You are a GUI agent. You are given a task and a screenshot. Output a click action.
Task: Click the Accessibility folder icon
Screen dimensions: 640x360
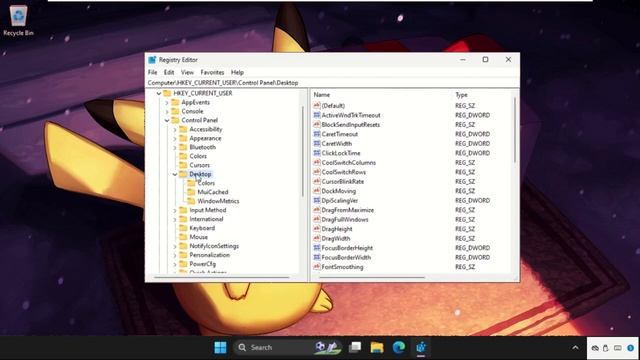tap(183, 129)
